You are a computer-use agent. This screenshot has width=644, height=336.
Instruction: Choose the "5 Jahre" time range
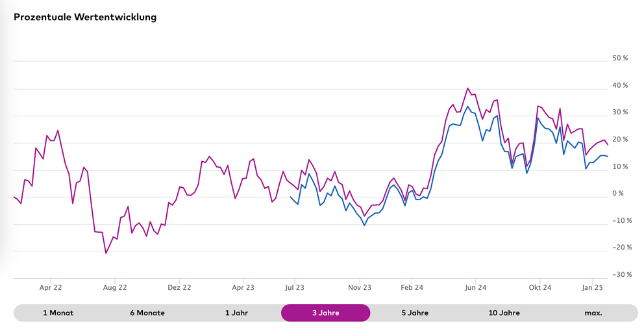pos(415,313)
